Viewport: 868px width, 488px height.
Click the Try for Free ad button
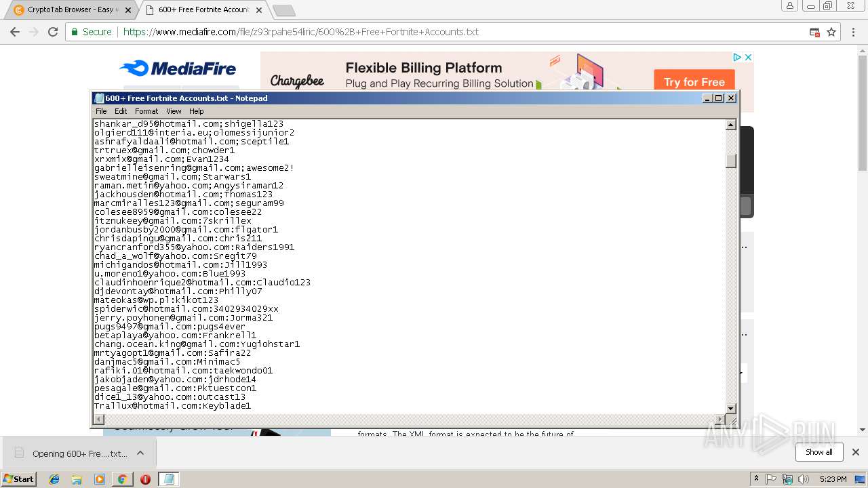tap(694, 82)
